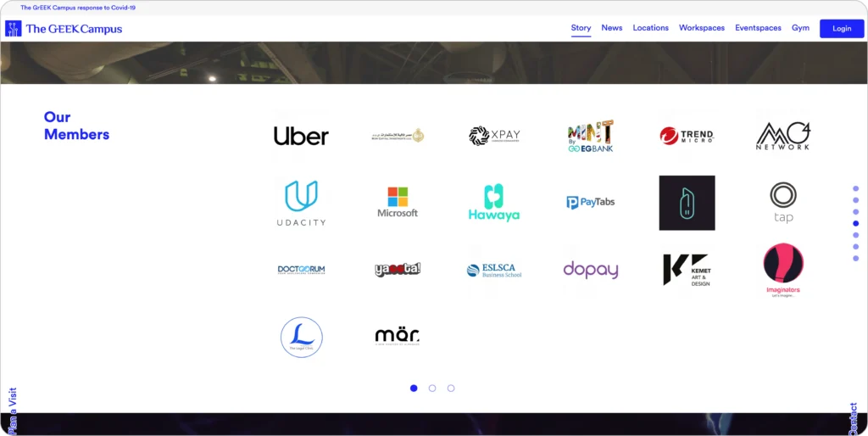
Task: Navigate to the Locations page
Action: pos(650,28)
